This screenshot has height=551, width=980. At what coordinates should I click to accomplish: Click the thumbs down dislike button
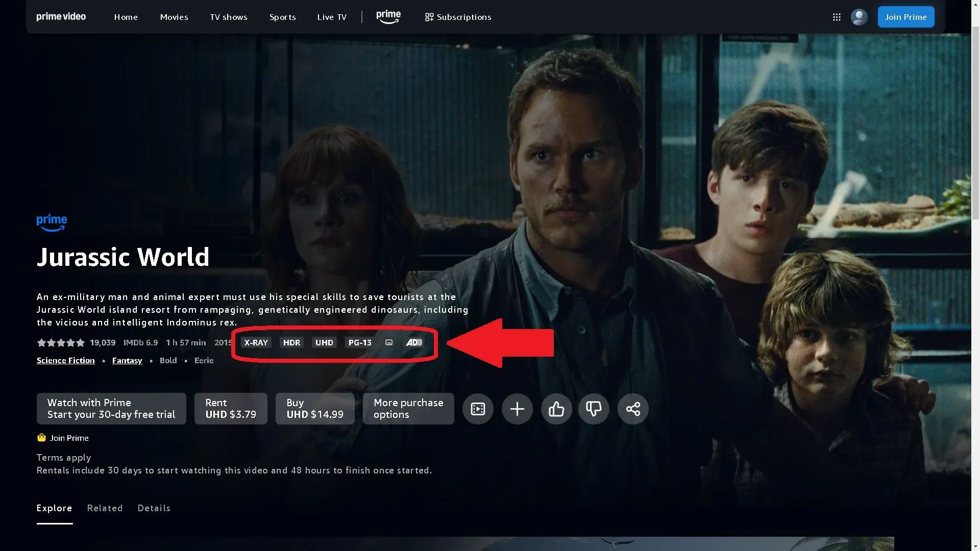pyautogui.click(x=594, y=409)
